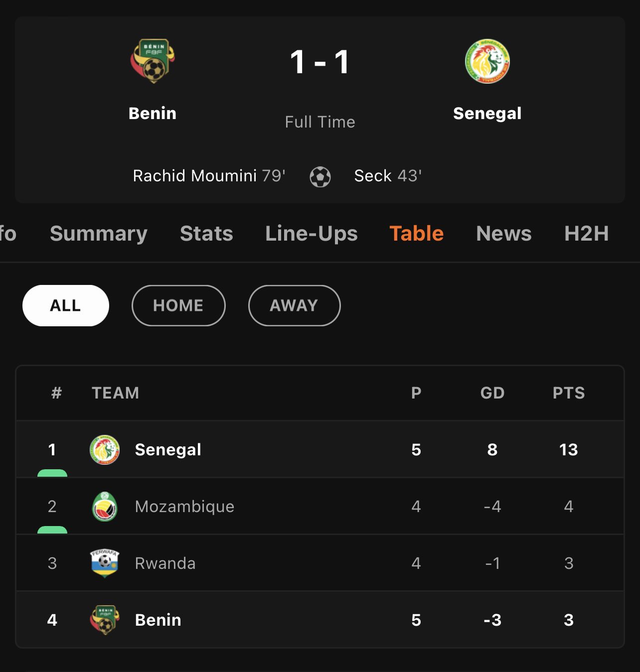Open Rwanda badge in standings table
Image resolution: width=640 pixels, height=672 pixels.
click(105, 563)
